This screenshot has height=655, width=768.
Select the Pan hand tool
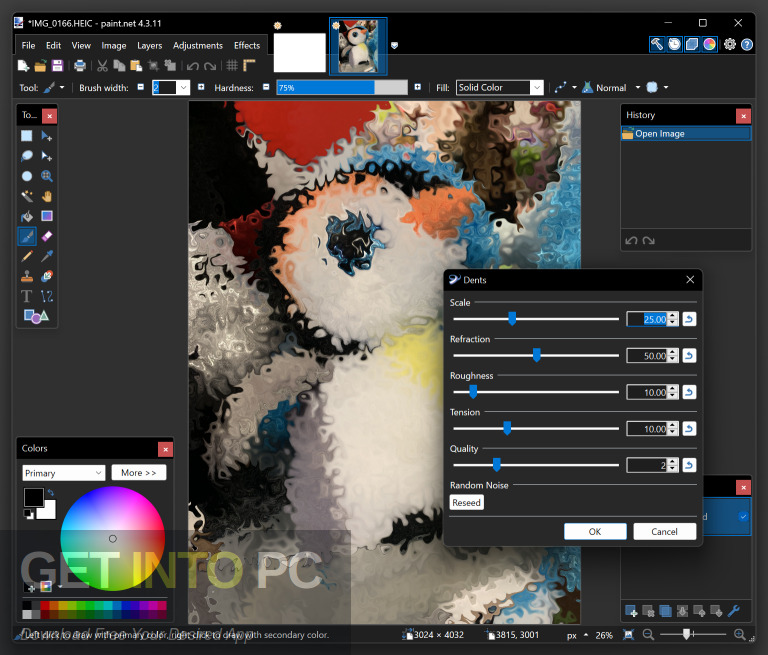(x=47, y=196)
